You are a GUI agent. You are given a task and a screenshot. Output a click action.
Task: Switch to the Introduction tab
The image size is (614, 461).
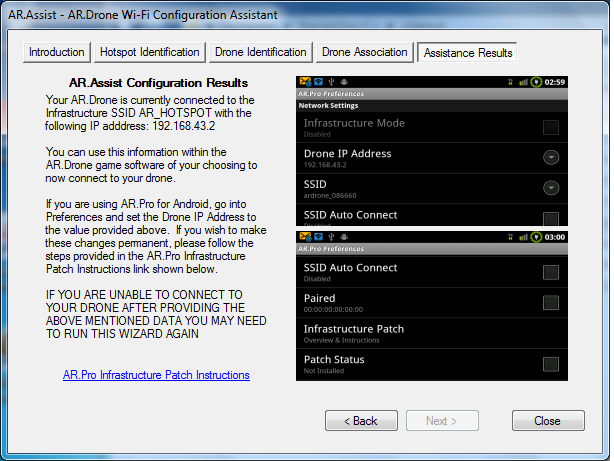pos(57,52)
